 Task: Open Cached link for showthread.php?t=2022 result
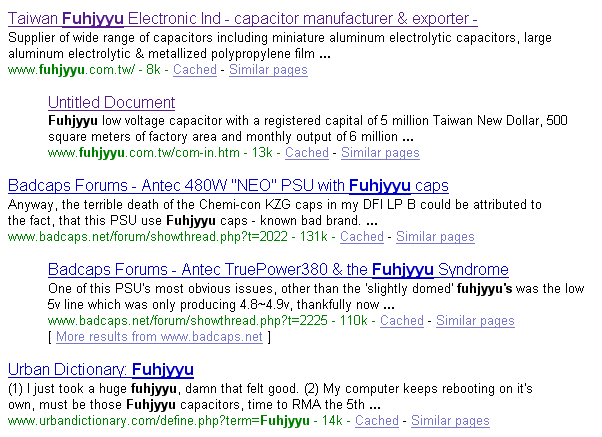pos(362,236)
